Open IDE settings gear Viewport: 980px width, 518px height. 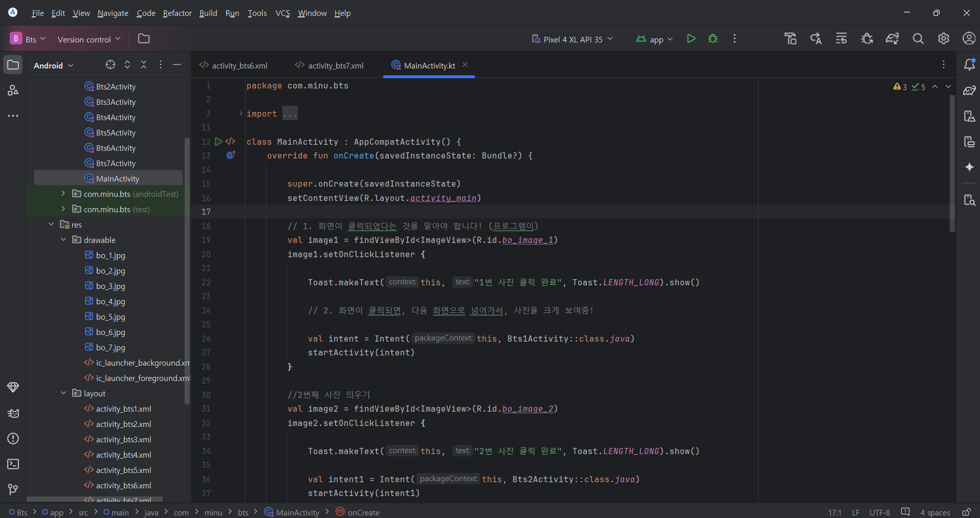944,39
